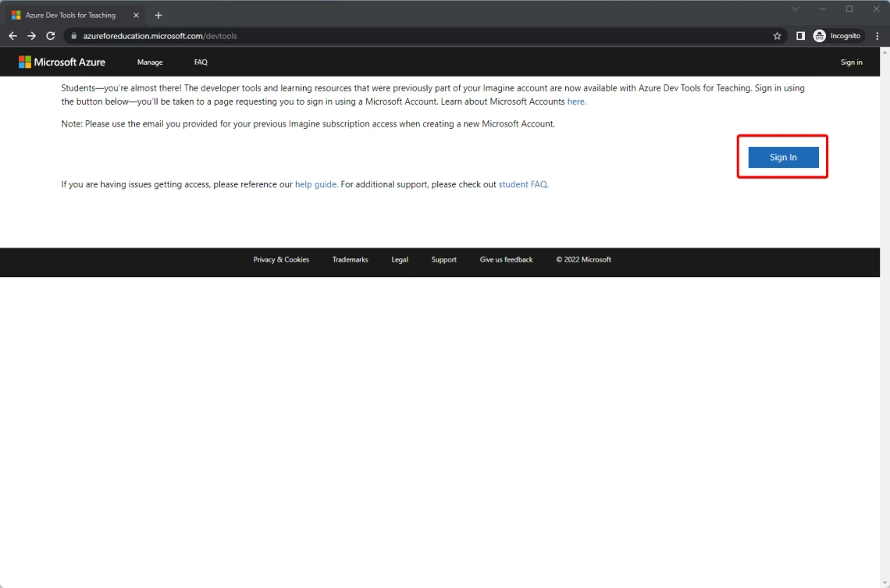Minimize the browser window

click(822, 9)
